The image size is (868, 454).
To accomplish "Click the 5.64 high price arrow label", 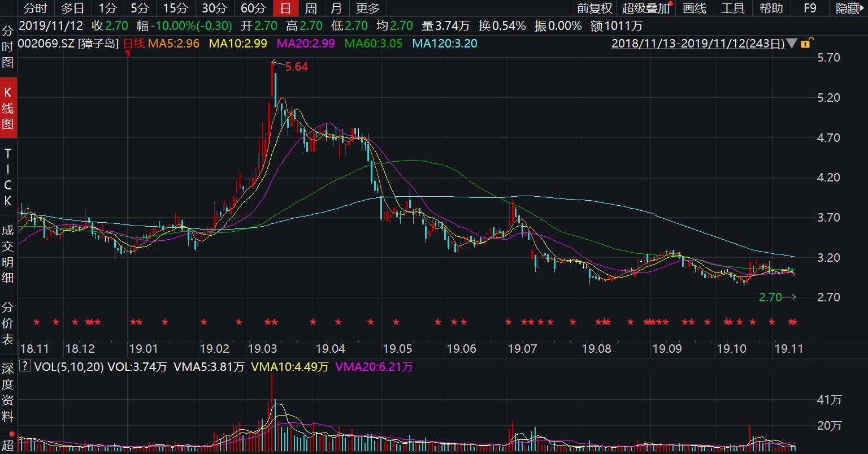I will [x=290, y=67].
